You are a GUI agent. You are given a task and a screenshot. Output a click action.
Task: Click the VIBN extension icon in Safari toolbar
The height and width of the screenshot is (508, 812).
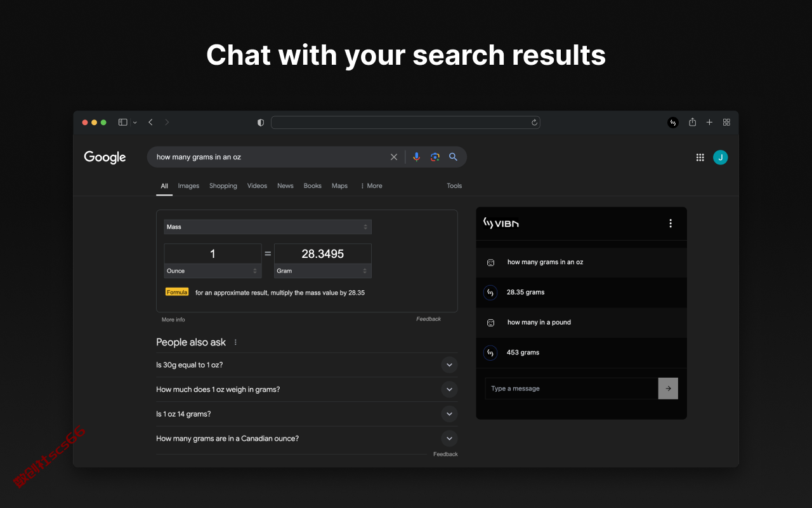tap(673, 123)
